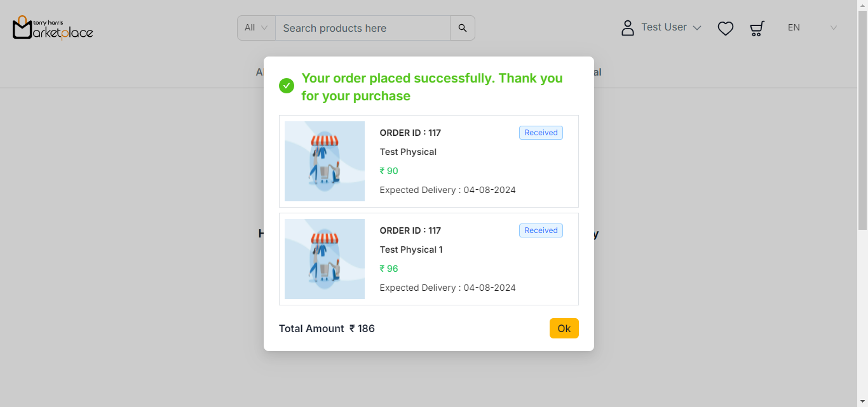Click the green success checkmark icon
Viewport: 868px width, 407px height.
pyautogui.click(x=287, y=86)
